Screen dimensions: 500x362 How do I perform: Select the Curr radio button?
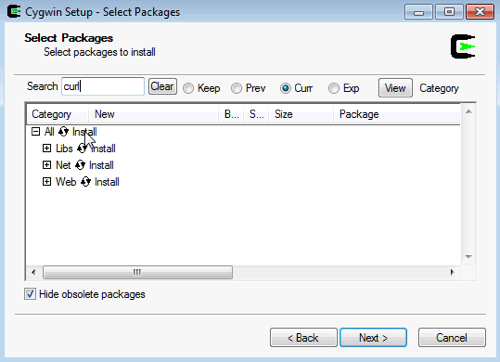285,88
